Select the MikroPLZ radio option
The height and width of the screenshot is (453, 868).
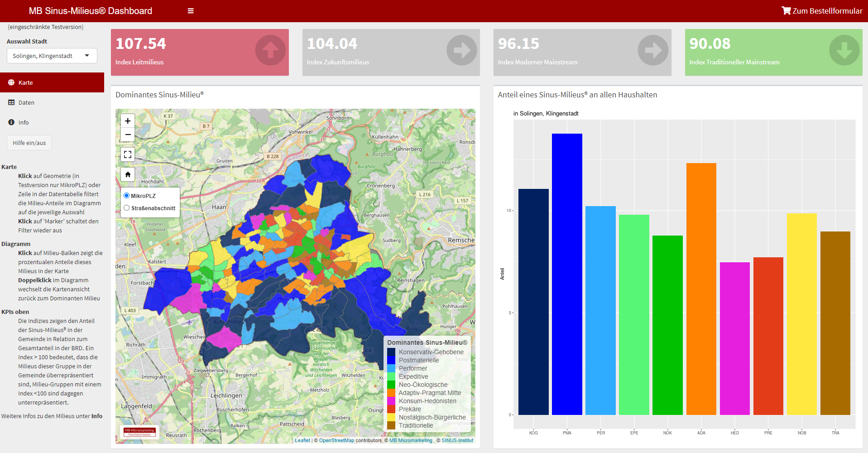(127, 196)
